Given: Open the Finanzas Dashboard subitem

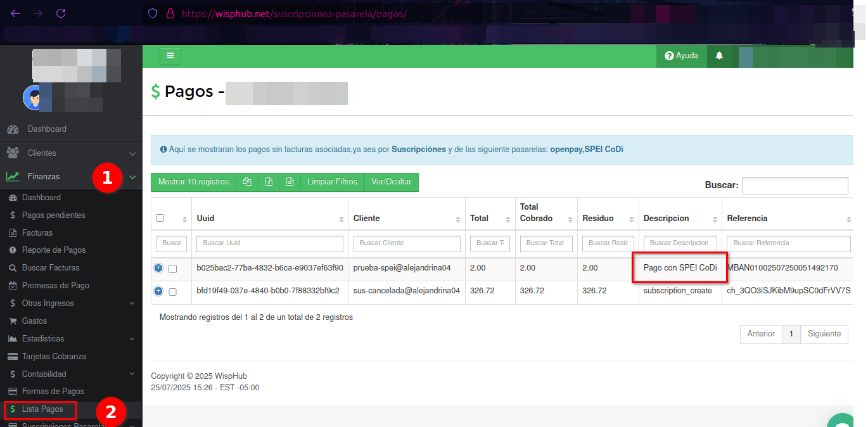Looking at the screenshot, I should [x=41, y=198].
